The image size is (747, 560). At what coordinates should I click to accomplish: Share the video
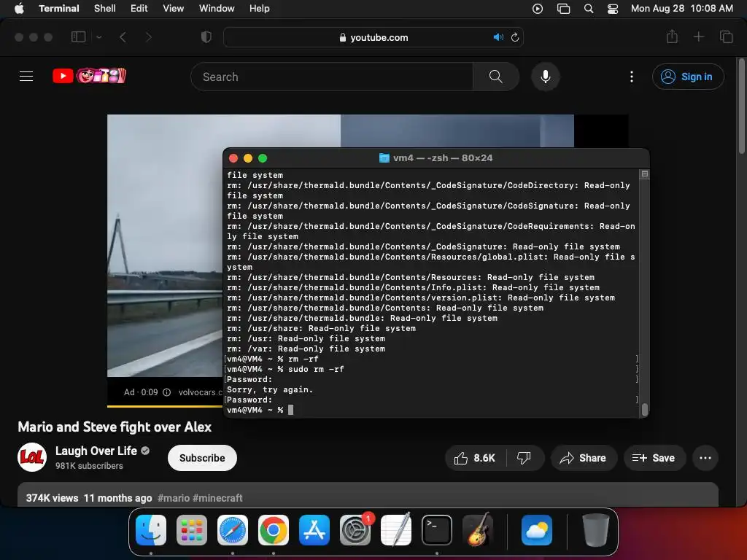[584, 458]
